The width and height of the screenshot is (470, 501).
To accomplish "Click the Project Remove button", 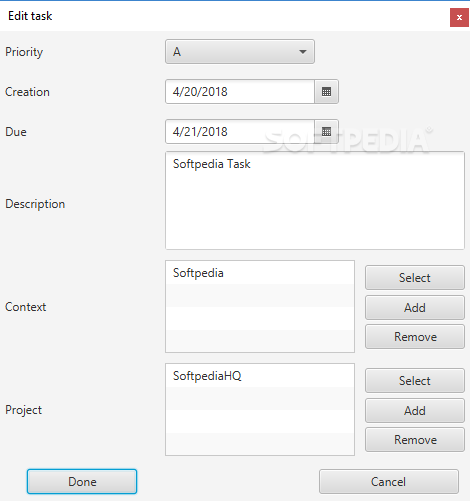I will tap(415, 440).
